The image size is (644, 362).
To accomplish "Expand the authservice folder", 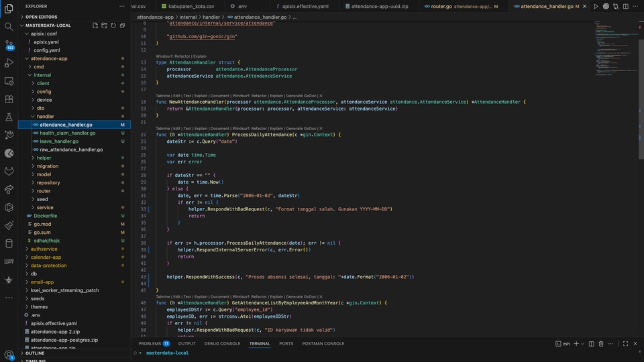I will [44, 249].
